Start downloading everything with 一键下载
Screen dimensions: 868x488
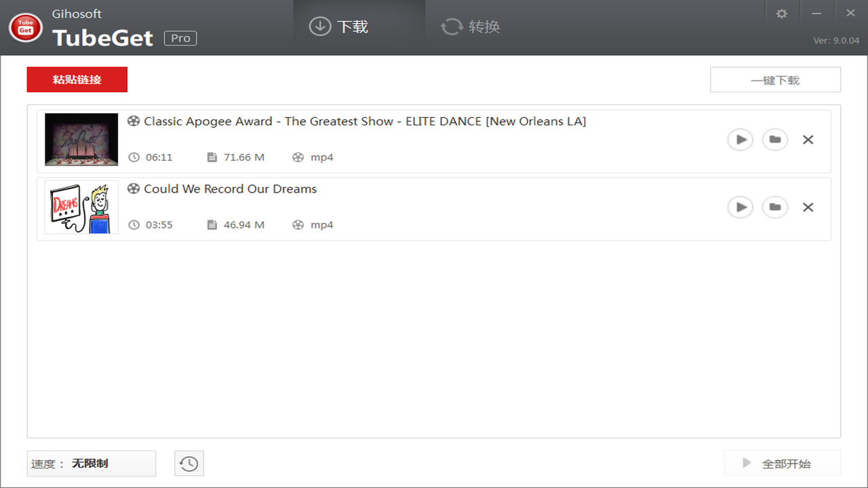click(775, 79)
